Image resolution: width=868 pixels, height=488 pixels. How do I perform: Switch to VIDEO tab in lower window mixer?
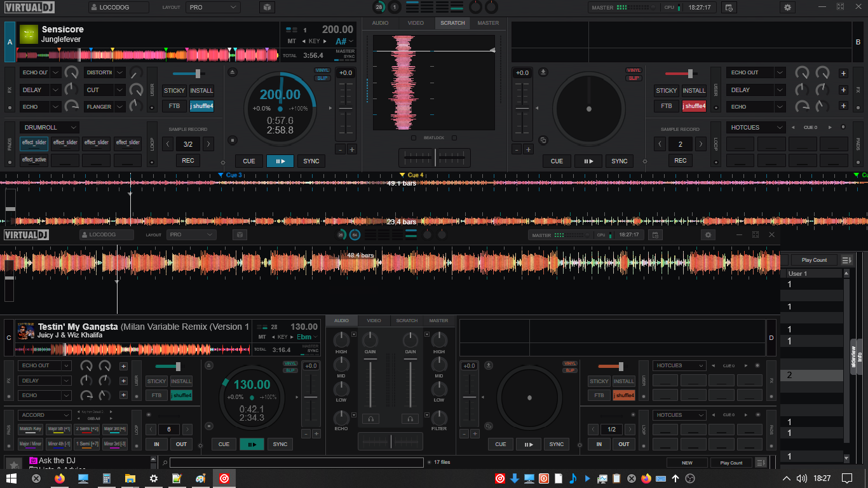[374, 321]
